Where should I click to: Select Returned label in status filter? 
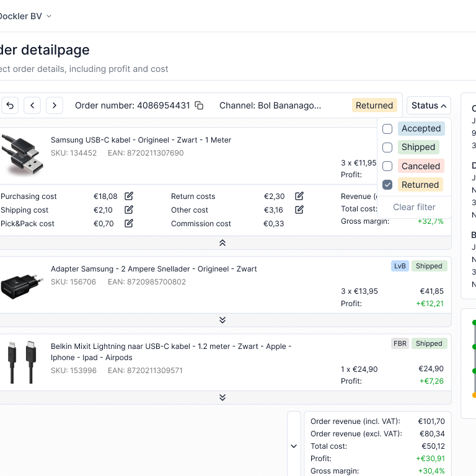coord(420,185)
